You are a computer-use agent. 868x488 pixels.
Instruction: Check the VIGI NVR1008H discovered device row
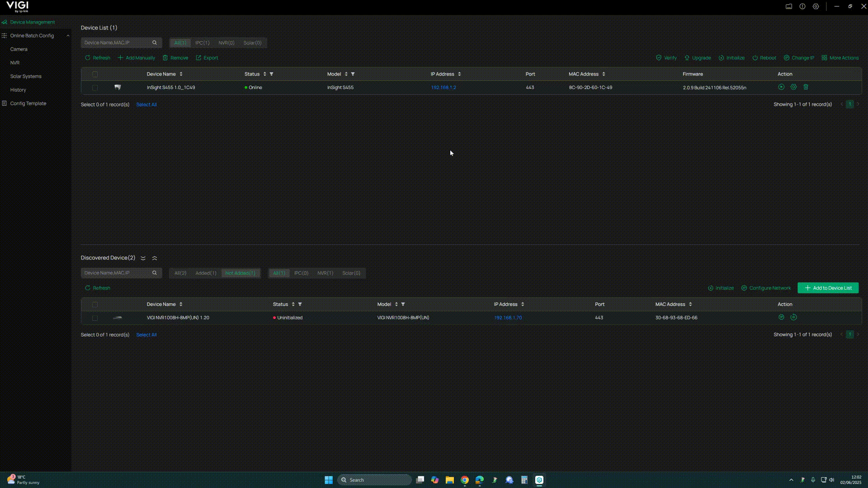coord(95,318)
